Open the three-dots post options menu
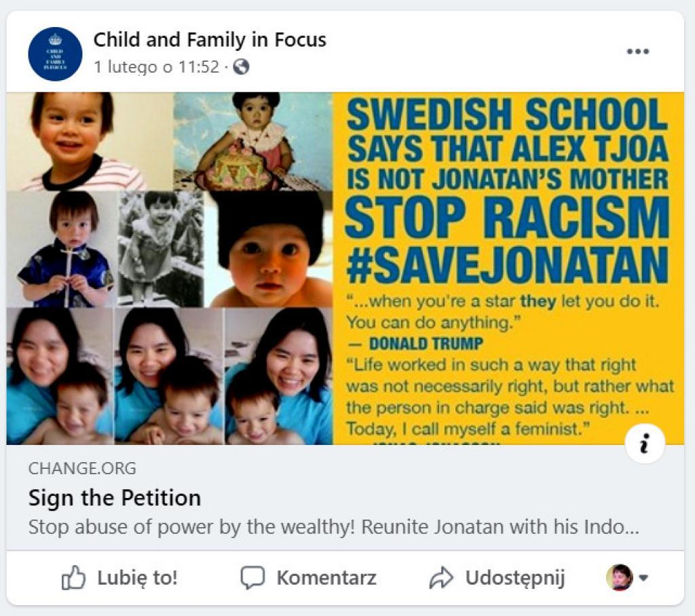Viewport: 695px width, 616px height. point(637,52)
